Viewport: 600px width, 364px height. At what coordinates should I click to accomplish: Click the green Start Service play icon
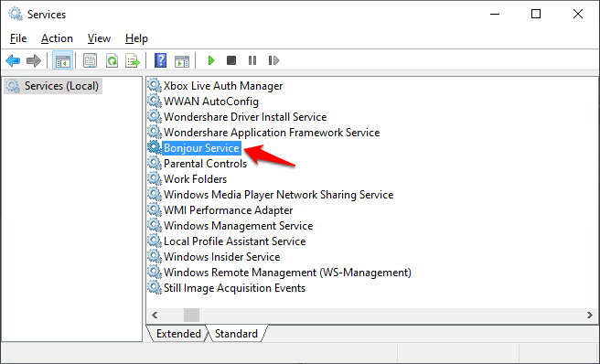coord(211,60)
